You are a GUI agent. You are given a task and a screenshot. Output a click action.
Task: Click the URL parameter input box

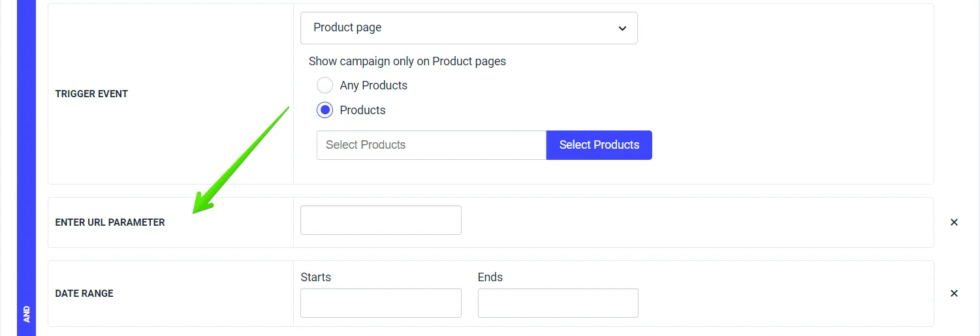point(381,221)
